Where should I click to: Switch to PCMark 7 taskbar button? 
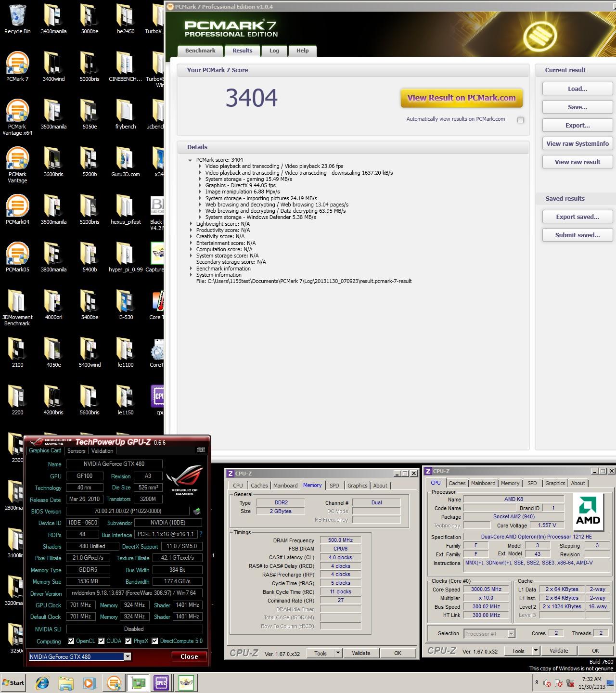coord(114,682)
